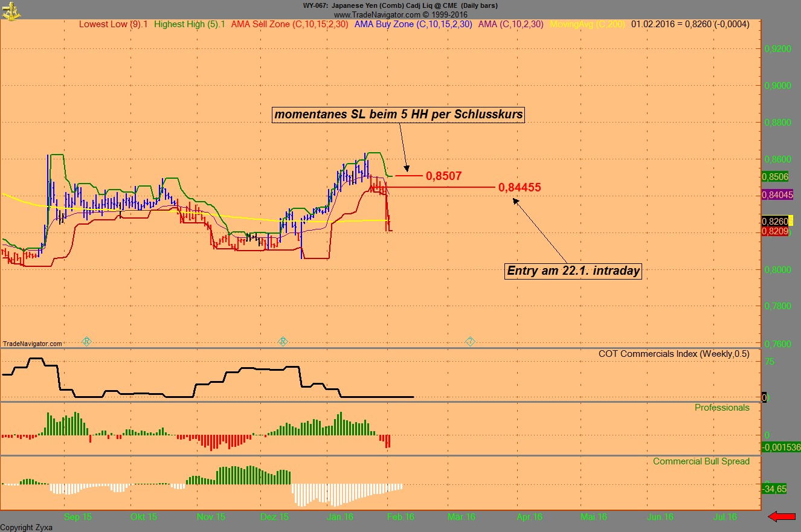Hide the yellow MovingAvg (C,200) line
801x532 pixels.
[x=587, y=25]
